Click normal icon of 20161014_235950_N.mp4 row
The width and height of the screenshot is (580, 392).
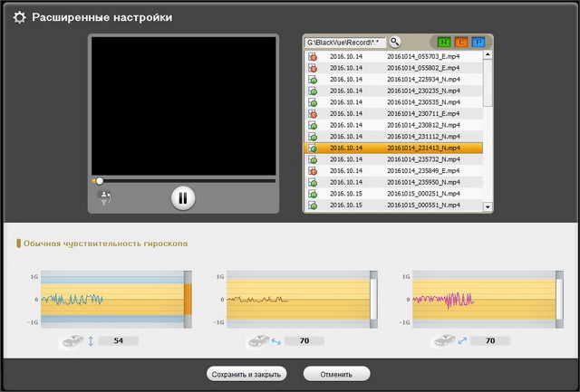(x=313, y=183)
